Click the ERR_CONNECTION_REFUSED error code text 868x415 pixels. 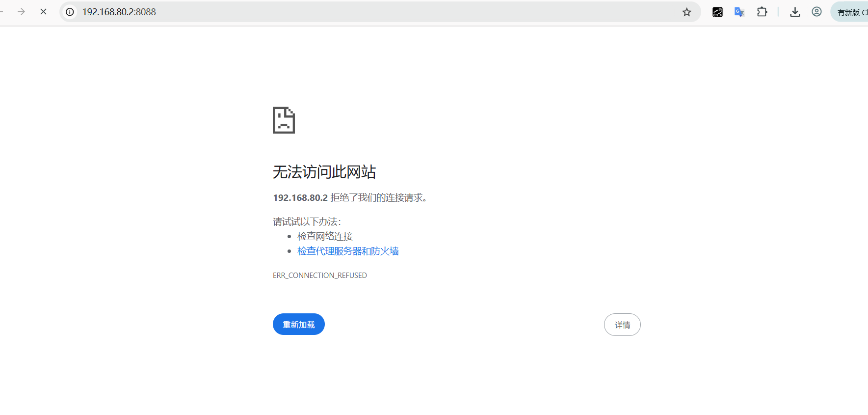pyautogui.click(x=319, y=276)
